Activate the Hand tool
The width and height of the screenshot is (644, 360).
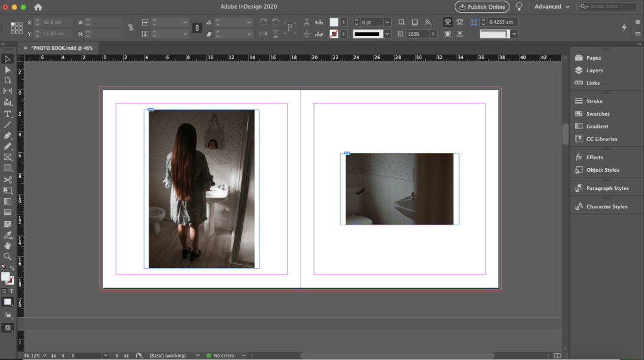coord(8,245)
